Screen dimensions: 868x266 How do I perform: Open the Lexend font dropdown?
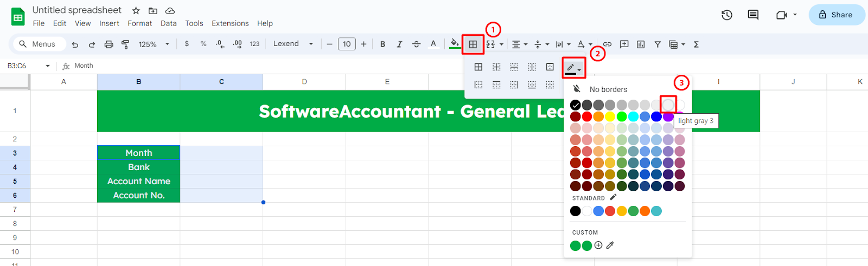coord(293,44)
